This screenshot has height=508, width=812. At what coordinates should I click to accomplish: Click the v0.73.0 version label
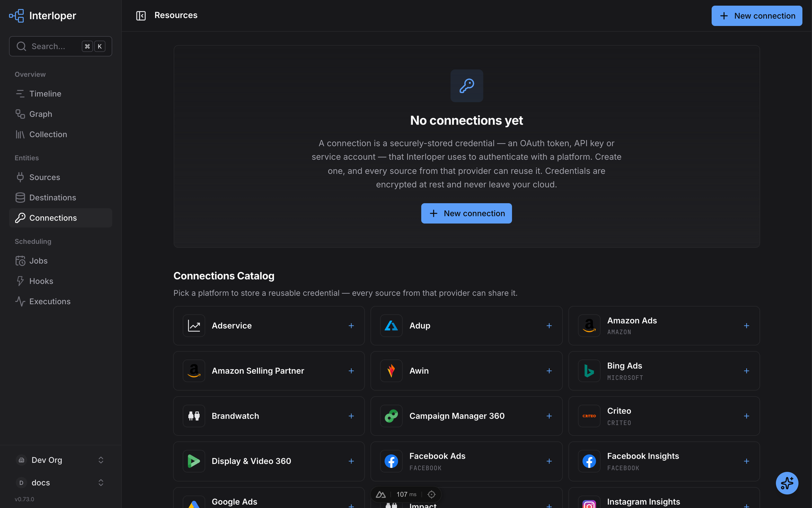[24, 499]
